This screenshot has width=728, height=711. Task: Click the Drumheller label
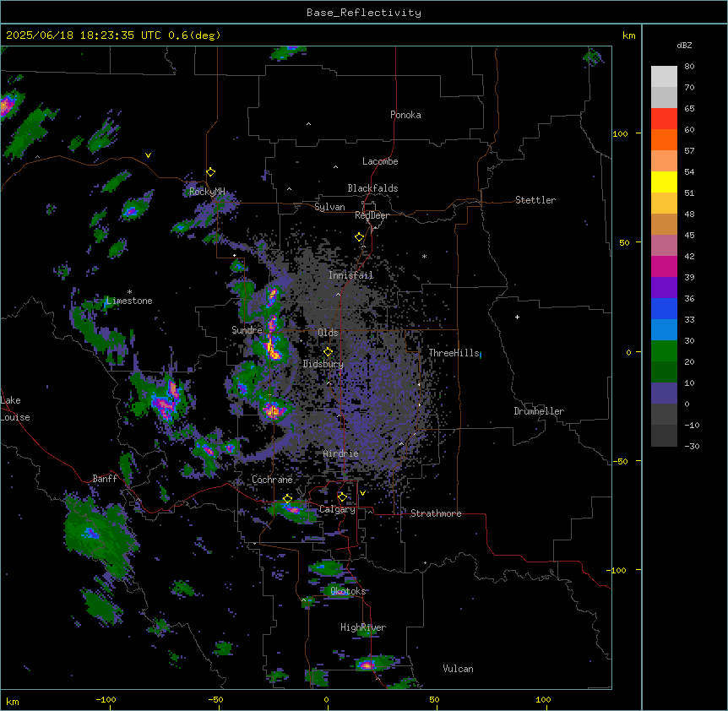point(539,411)
